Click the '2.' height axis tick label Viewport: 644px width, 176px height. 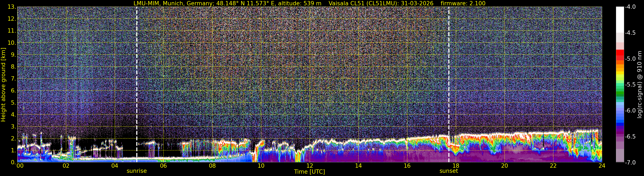(13, 138)
